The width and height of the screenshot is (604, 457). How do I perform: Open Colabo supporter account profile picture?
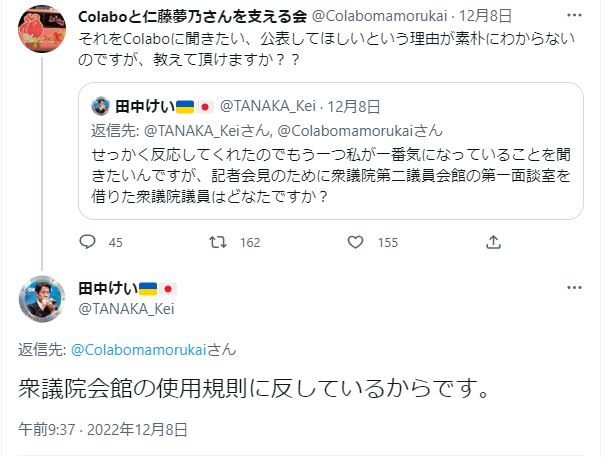40,33
